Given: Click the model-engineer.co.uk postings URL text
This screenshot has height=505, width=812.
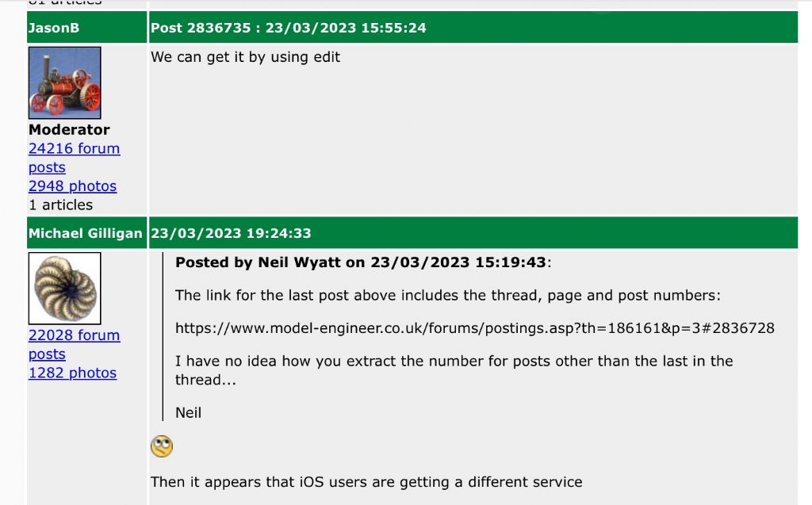Looking at the screenshot, I should click(475, 328).
